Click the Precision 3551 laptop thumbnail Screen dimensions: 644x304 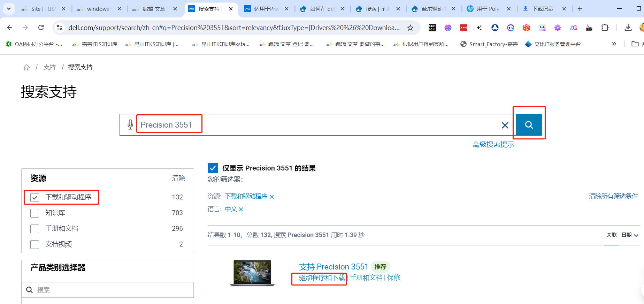point(252,273)
